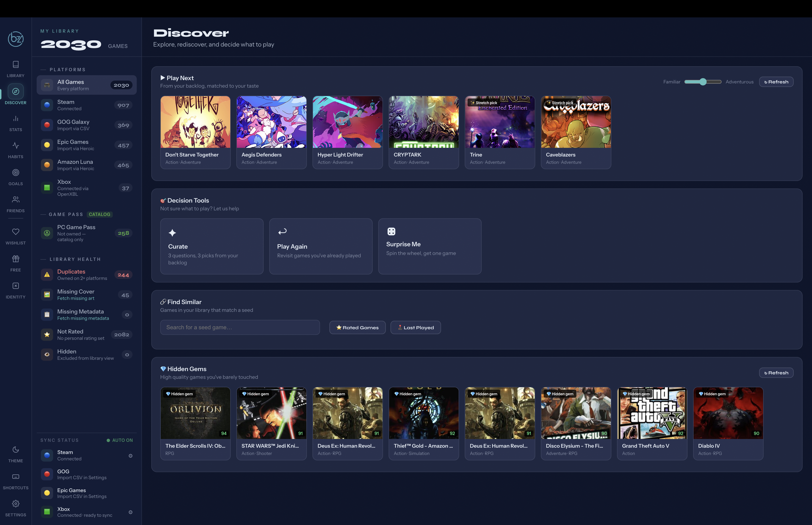Open the Habits activity icon
The width and height of the screenshot is (812, 525).
(x=16, y=145)
